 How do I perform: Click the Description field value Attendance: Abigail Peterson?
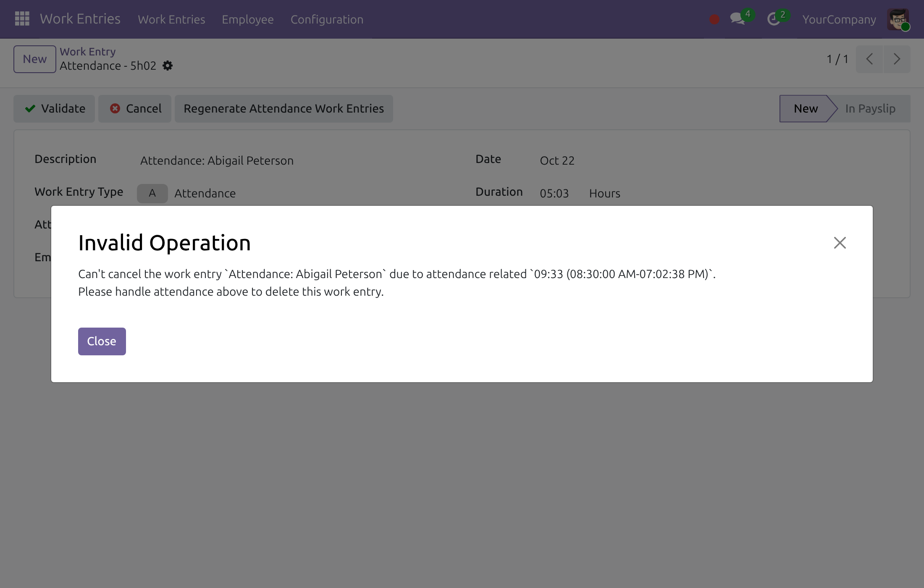[x=217, y=160]
